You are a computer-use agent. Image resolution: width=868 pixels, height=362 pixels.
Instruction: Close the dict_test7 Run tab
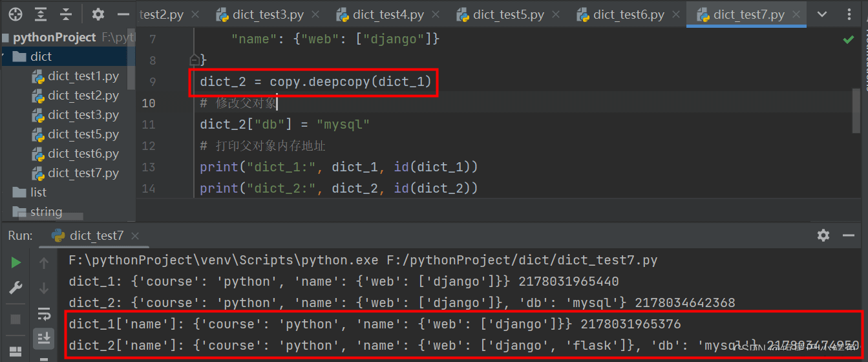pos(136,236)
